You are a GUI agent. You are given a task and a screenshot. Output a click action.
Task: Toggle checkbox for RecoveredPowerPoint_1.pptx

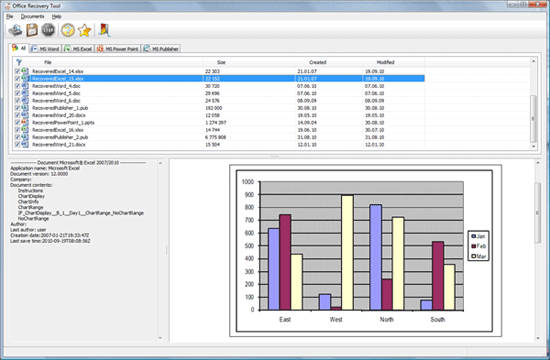[18, 122]
